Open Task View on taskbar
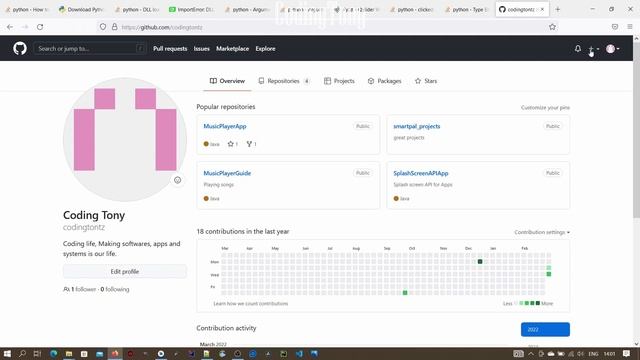This screenshot has width=640, height=360. pyautogui.click(x=38, y=353)
